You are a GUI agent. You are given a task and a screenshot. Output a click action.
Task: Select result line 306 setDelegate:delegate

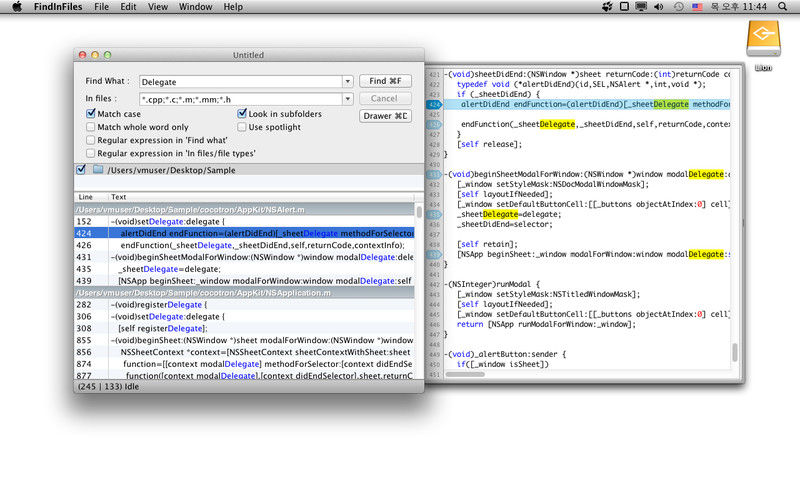[x=244, y=316]
